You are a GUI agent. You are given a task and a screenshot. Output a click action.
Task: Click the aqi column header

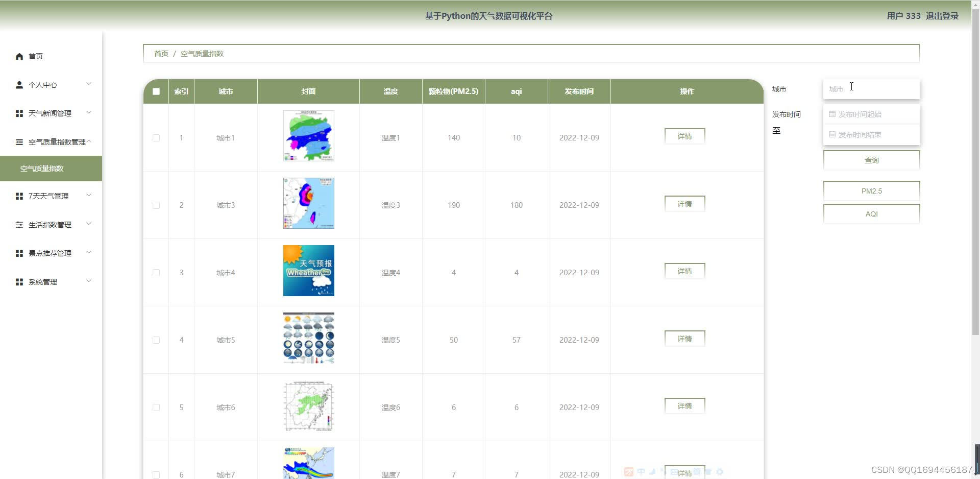(517, 91)
